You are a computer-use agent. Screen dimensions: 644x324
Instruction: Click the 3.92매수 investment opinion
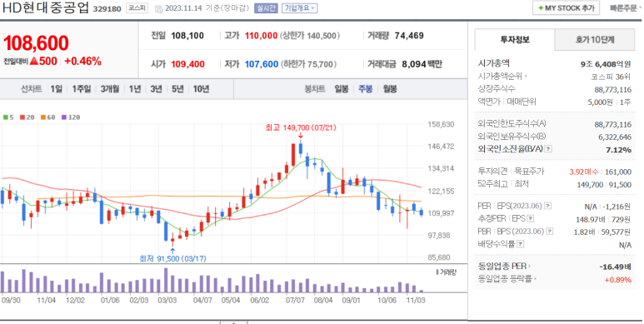click(x=585, y=172)
